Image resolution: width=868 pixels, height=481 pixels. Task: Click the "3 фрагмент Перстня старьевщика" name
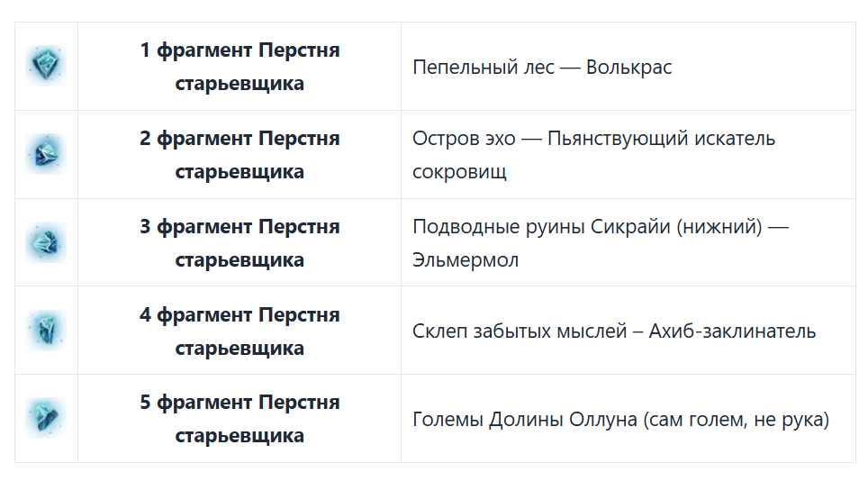[x=240, y=243]
